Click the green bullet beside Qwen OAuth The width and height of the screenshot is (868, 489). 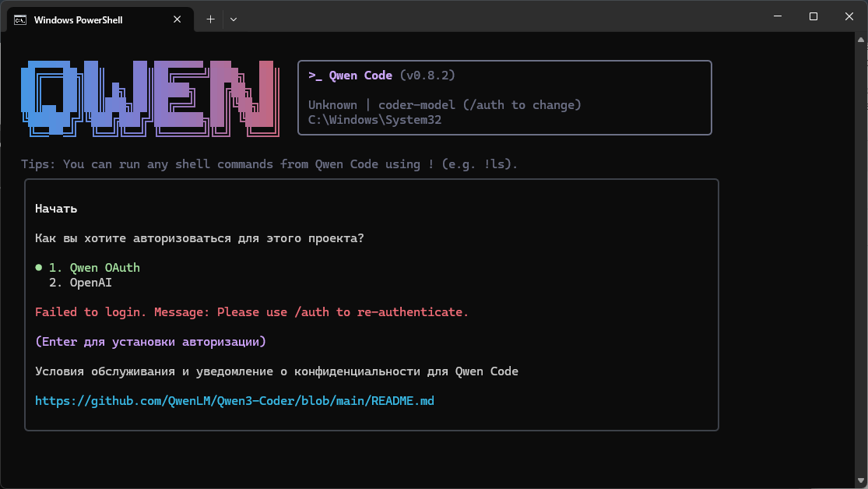[38, 268]
